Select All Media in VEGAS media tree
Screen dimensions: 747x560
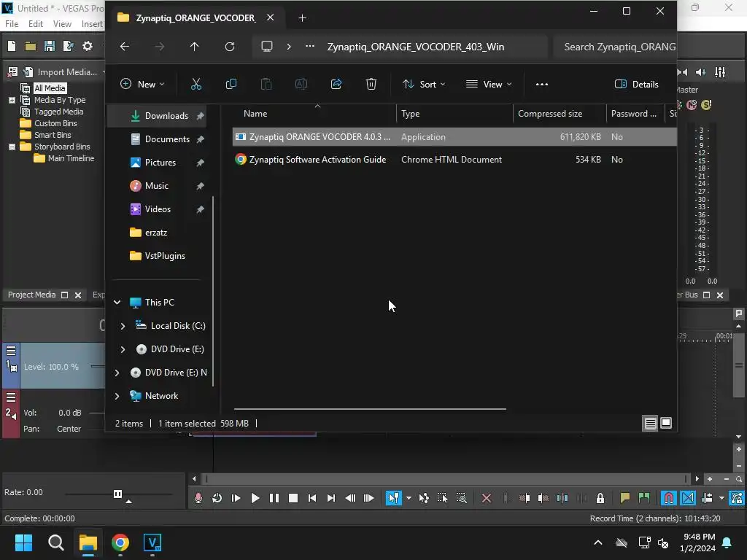click(x=50, y=88)
